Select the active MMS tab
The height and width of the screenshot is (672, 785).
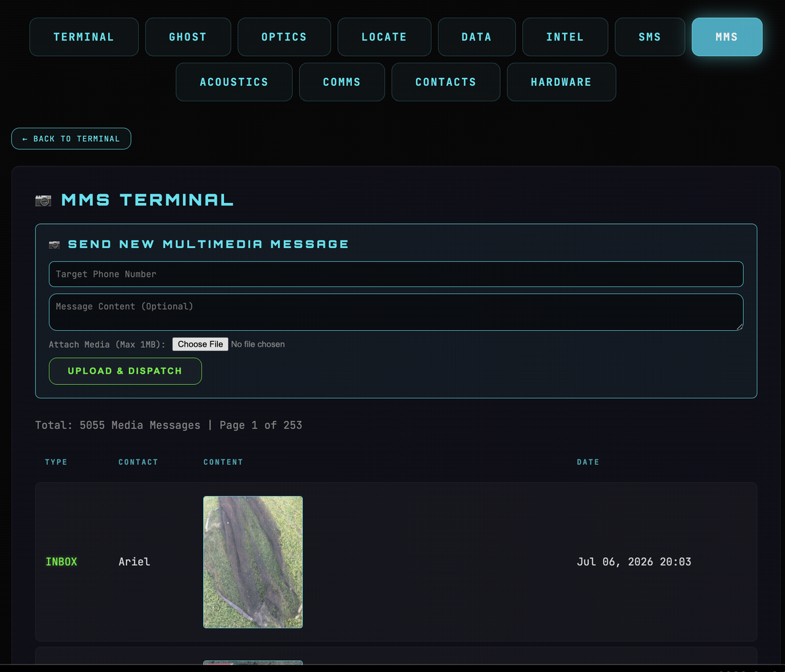coord(727,37)
